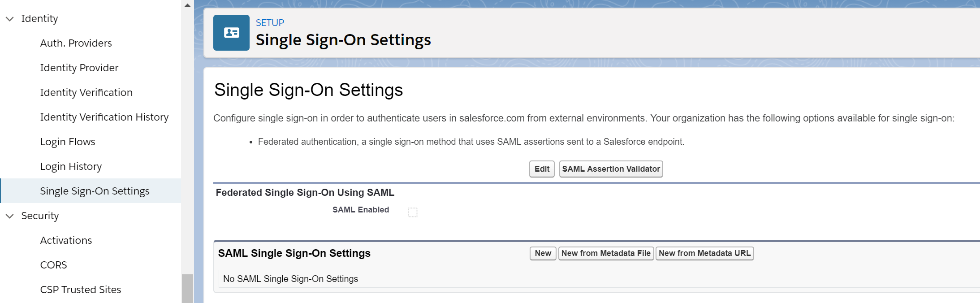Open Auth. Providers in sidebar
The width and height of the screenshot is (980, 303).
[76, 43]
